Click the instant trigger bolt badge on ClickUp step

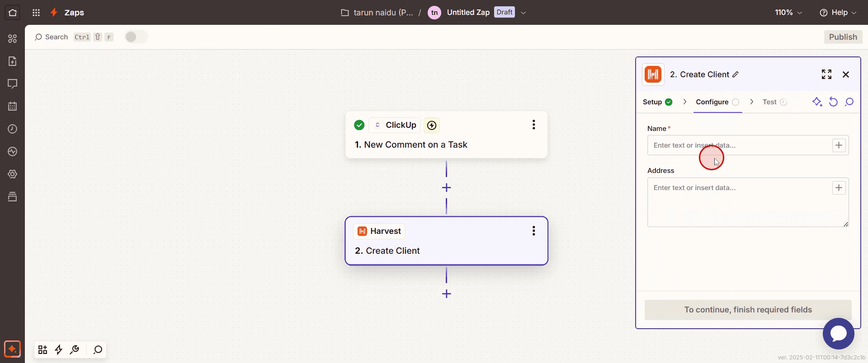pos(432,125)
